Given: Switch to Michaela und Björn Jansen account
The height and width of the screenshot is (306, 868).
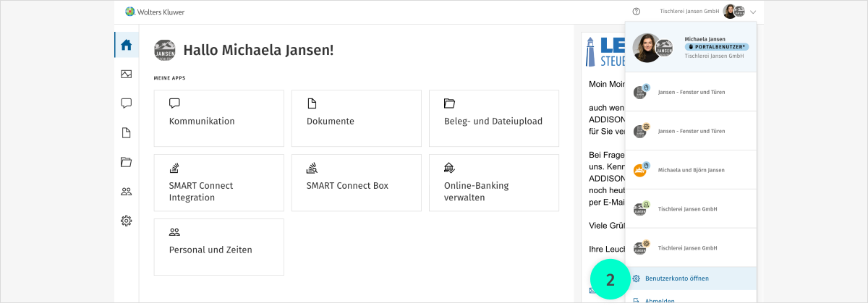Looking at the screenshot, I should [691, 170].
